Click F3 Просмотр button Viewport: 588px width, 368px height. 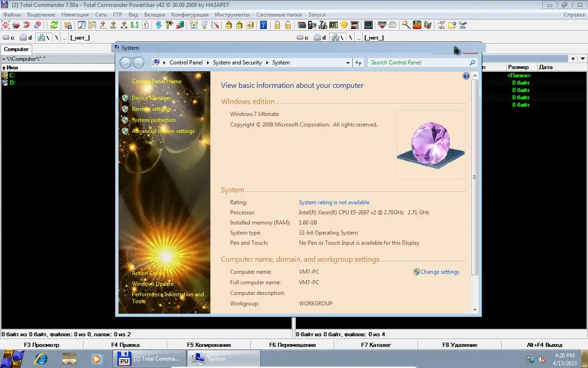coord(42,345)
